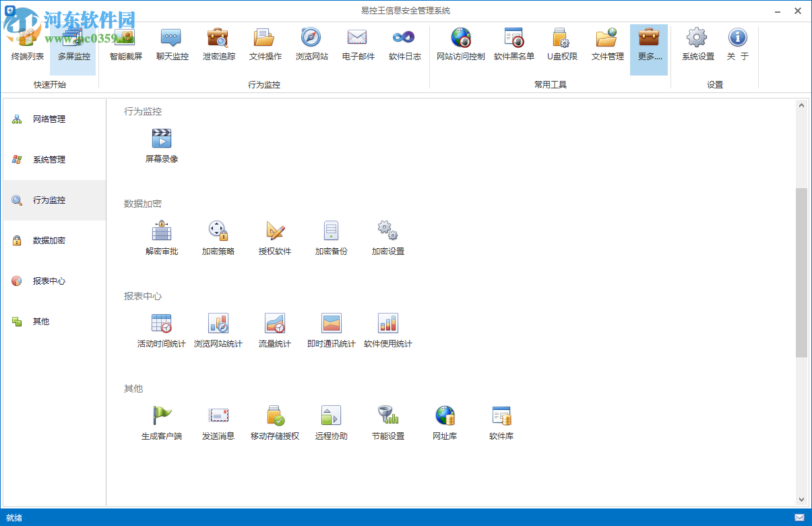
Task: Launch 流量统计 traffic statistics
Action: click(x=274, y=330)
